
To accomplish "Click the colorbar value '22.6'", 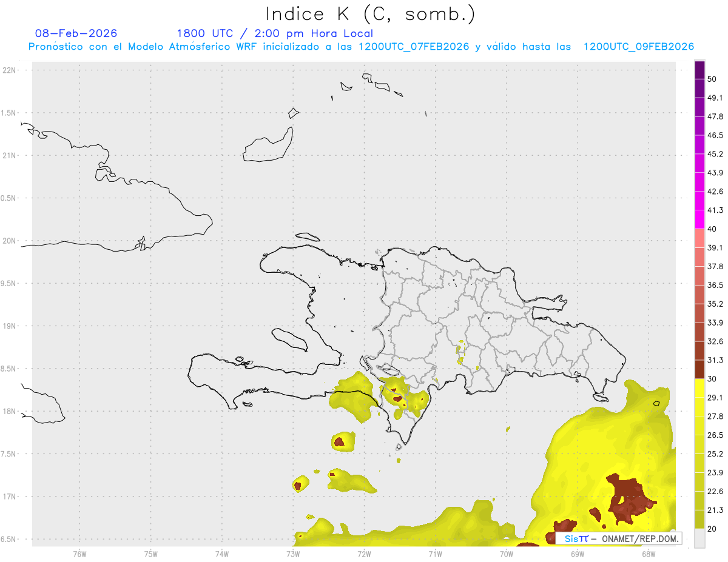I will pyautogui.click(x=715, y=492).
